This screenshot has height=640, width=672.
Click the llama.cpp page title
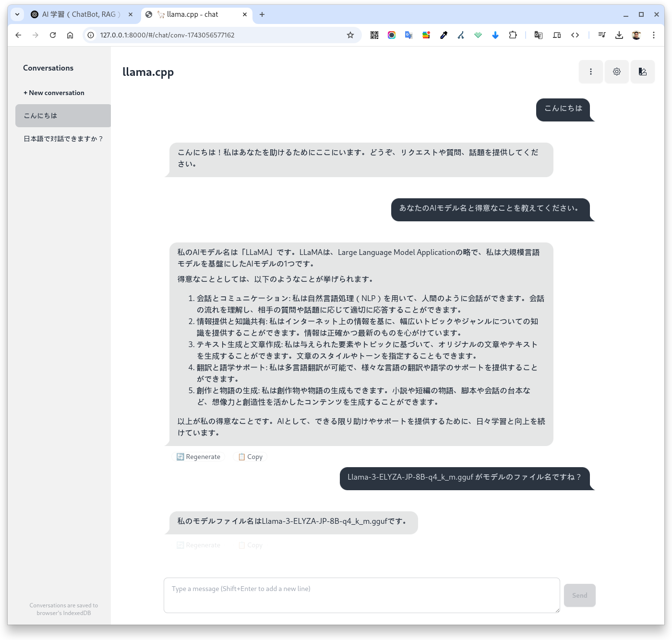pyautogui.click(x=148, y=72)
